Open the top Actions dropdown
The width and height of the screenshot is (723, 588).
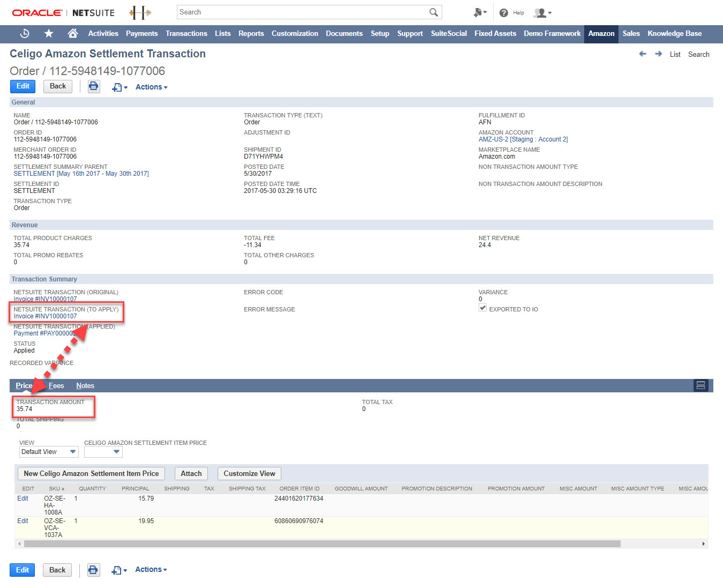coord(151,87)
